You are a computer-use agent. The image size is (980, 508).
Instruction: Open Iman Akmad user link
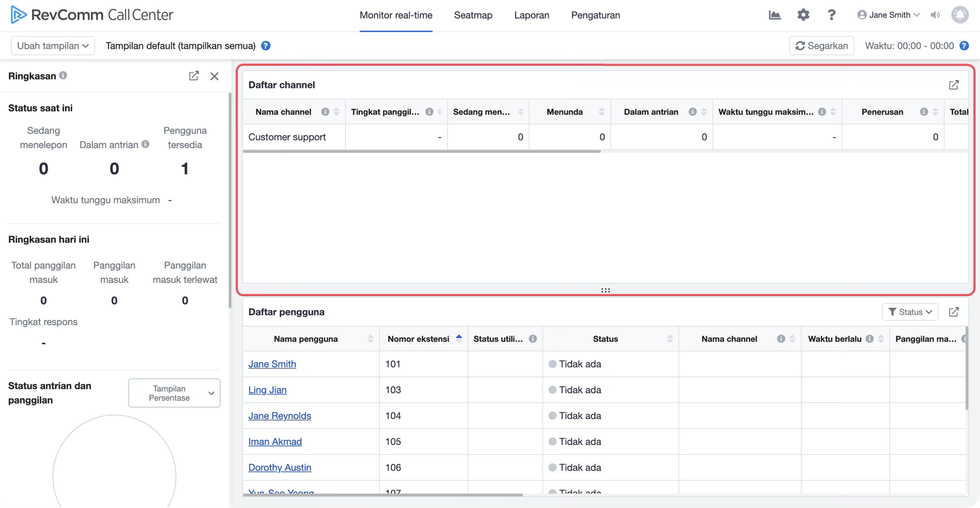click(275, 441)
